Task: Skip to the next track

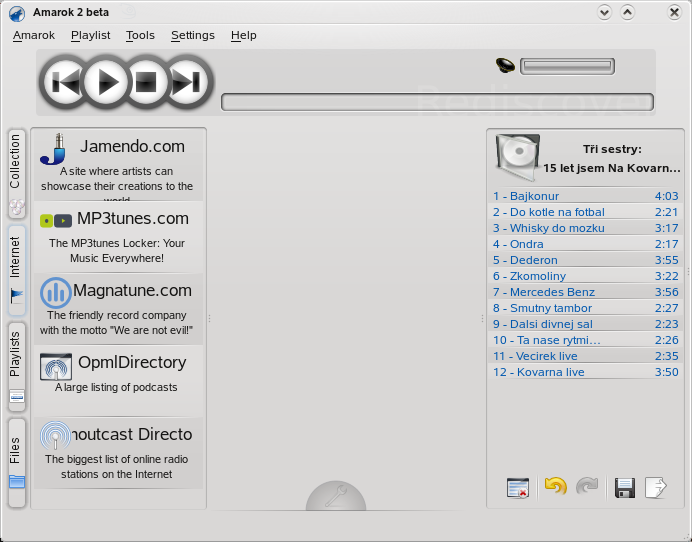Action: tap(187, 82)
